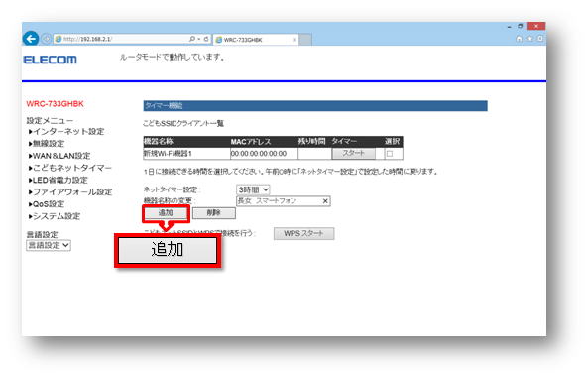
Task: Click the WRC-733GHBK model name text
Action: [56, 104]
